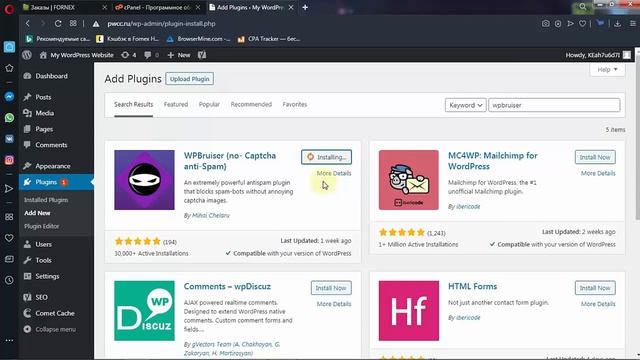Image resolution: width=640 pixels, height=360 pixels.
Task: Open Plugin Editor submenu item
Action: pyautogui.click(x=41, y=226)
